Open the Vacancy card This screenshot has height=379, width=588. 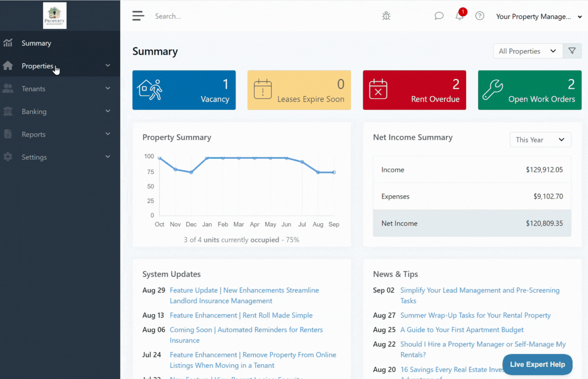point(184,90)
